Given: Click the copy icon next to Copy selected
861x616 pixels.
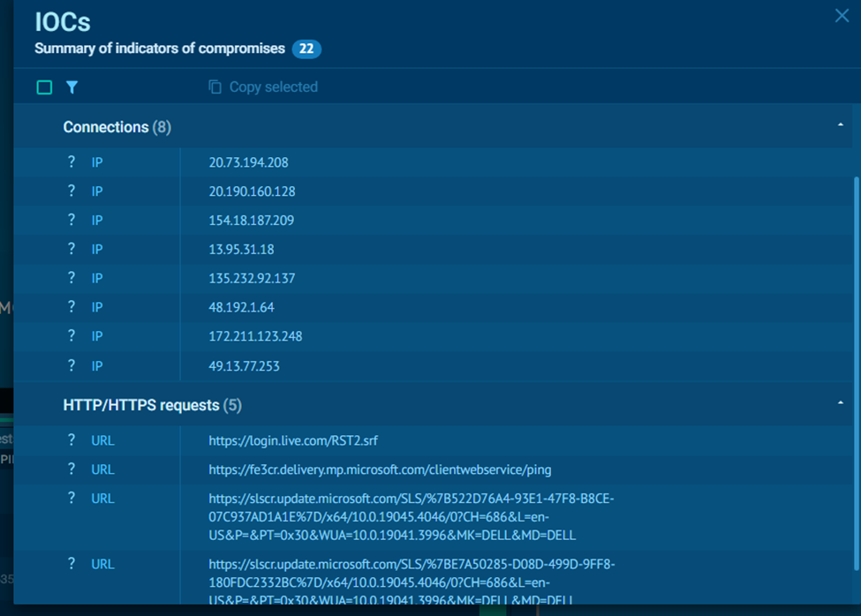Looking at the screenshot, I should pos(215,86).
